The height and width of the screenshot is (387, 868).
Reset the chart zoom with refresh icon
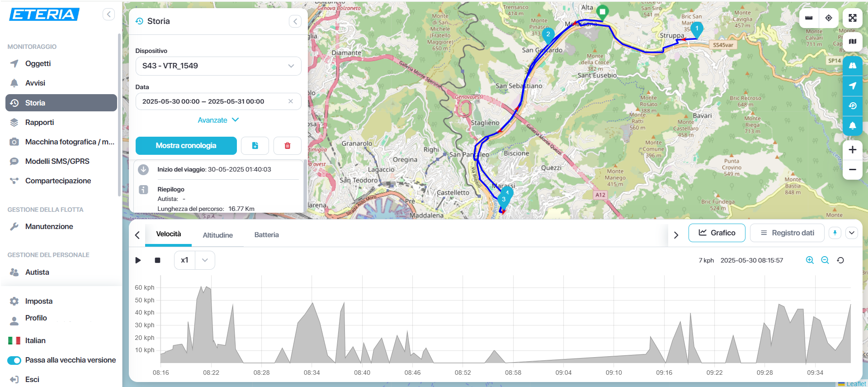coord(840,260)
